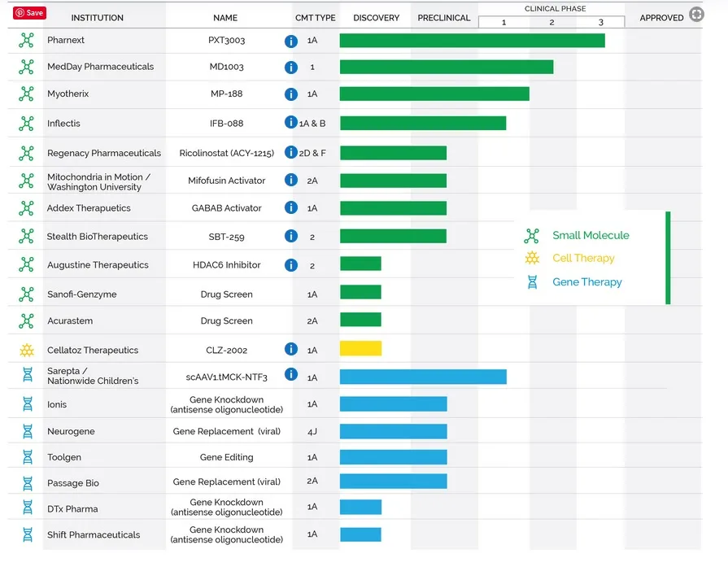The width and height of the screenshot is (728, 571).
Task: Open info icon for HDAC6 Inhibitor
Action: 290,265
